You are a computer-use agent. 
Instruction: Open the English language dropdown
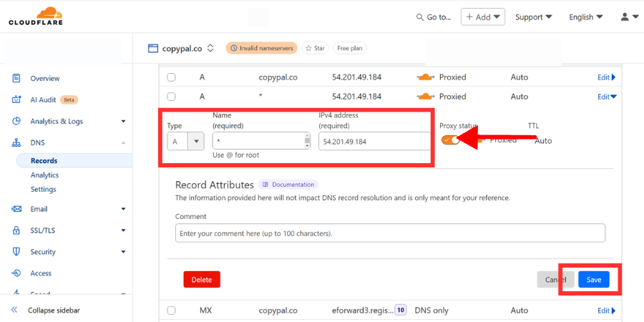coord(585,17)
